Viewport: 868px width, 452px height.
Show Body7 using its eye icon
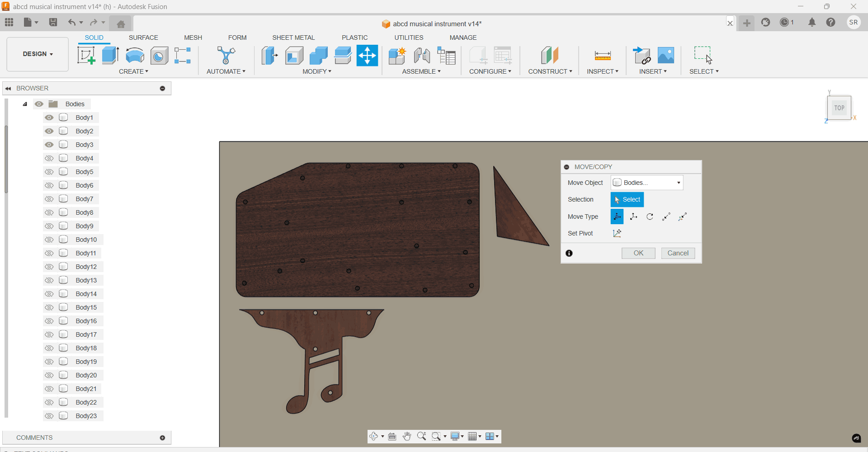click(x=49, y=199)
